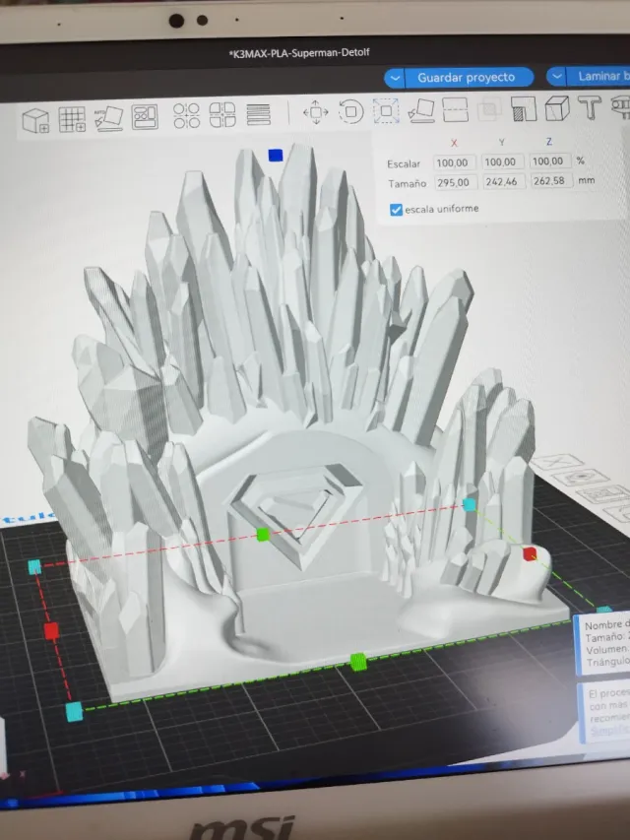Grab the blue Z-axis scale handle atop the model
Viewport: 630px width, 840px height.
click(276, 155)
